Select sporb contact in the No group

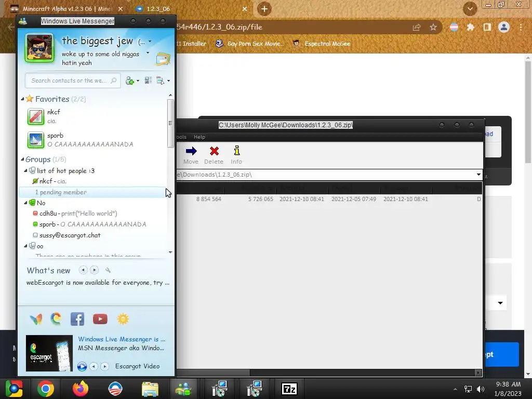pyautogui.click(x=89, y=224)
